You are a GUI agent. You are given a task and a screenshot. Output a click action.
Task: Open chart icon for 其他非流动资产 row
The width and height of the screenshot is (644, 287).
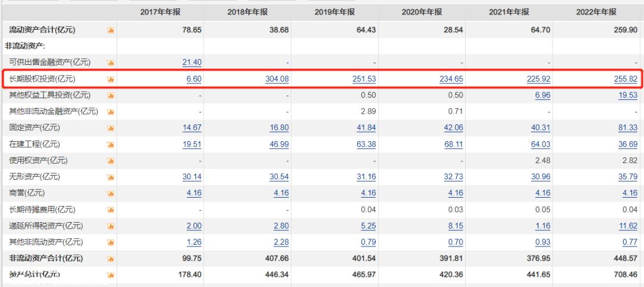click(110, 243)
